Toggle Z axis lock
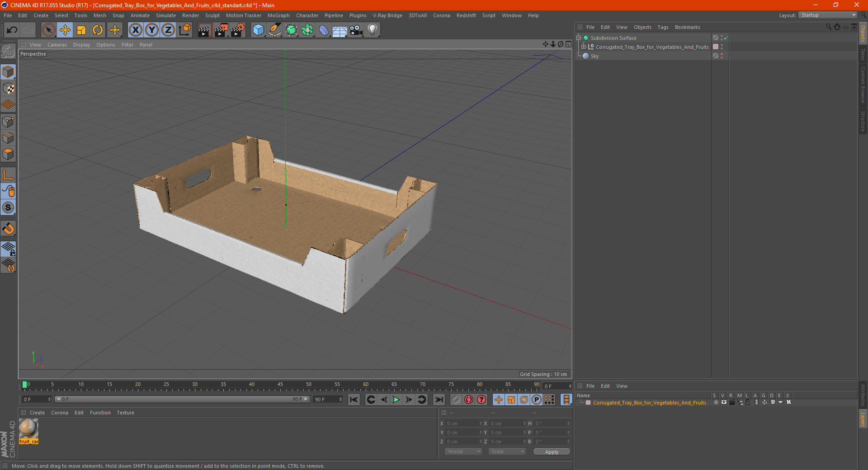Viewport: 868px width, 470px height. click(x=168, y=30)
